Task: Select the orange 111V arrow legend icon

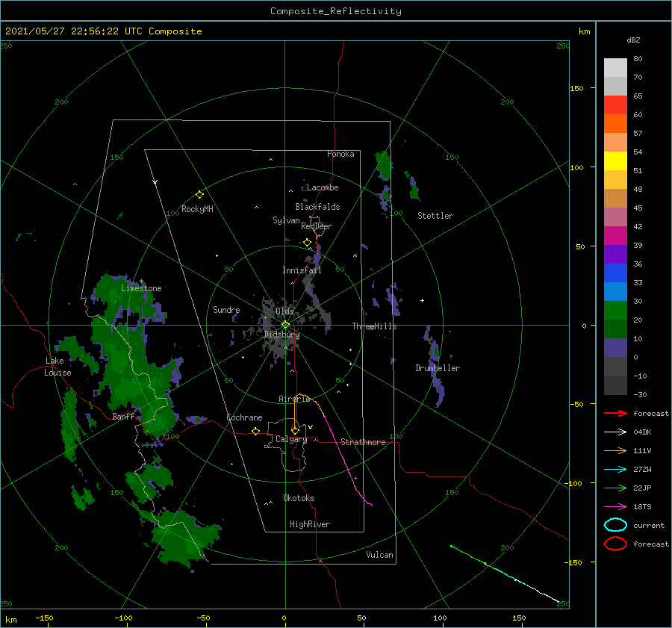Action: coord(615,450)
